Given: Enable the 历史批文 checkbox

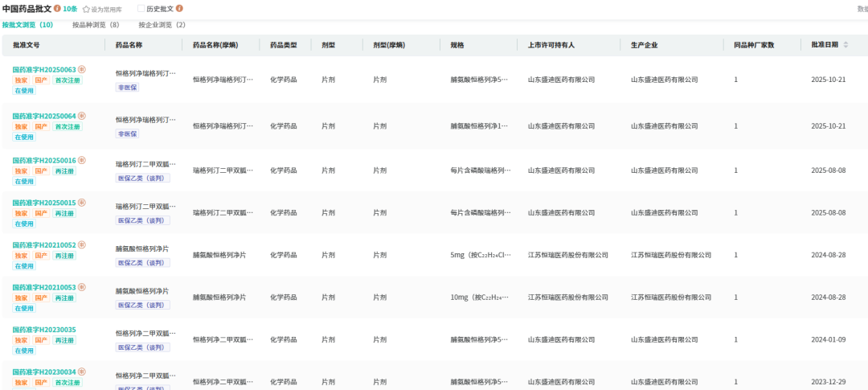Looking at the screenshot, I should (x=141, y=8).
